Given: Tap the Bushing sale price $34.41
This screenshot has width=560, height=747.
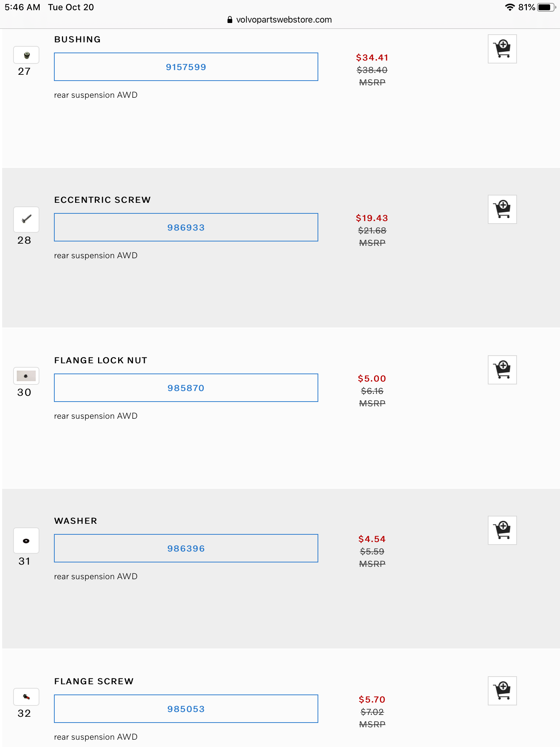Looking at the screenshot, I should (x=372, y=58).
